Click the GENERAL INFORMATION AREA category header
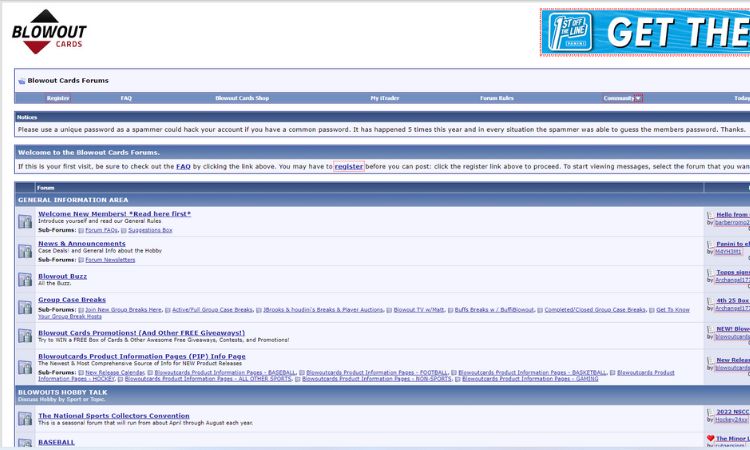This screenshot has height=450, width=750. pyautogui.click(x=73, y=200)
